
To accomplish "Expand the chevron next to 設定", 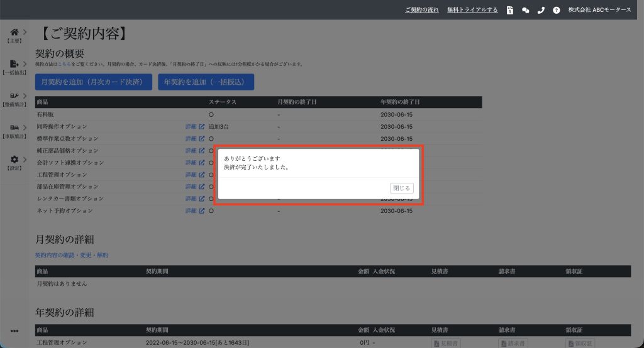I will pyautogui.click(x=25, y=160).
